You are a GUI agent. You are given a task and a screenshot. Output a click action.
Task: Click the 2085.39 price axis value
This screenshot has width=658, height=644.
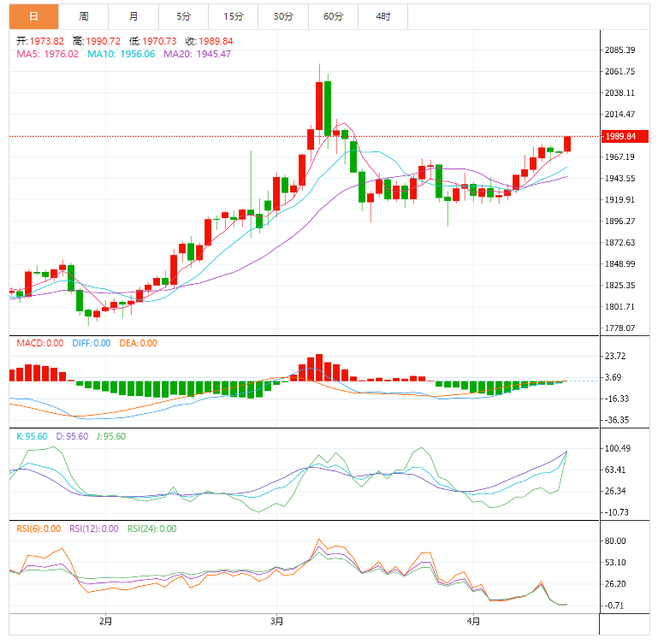click(619, 50)
